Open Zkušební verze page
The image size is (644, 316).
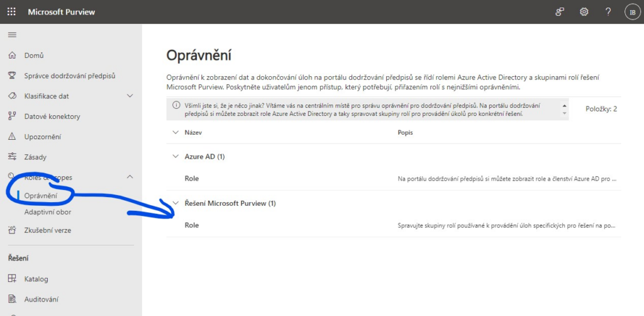tap(48, 230)
